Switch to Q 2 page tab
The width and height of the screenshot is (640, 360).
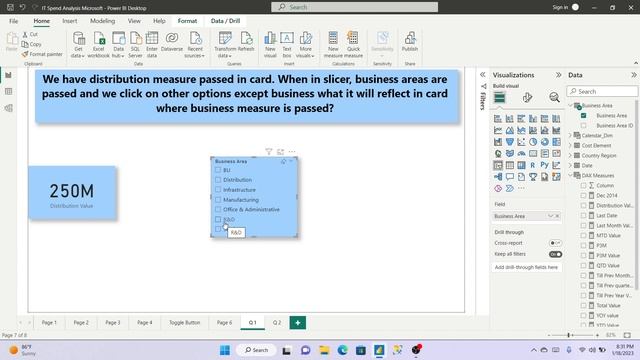point(277,322)
